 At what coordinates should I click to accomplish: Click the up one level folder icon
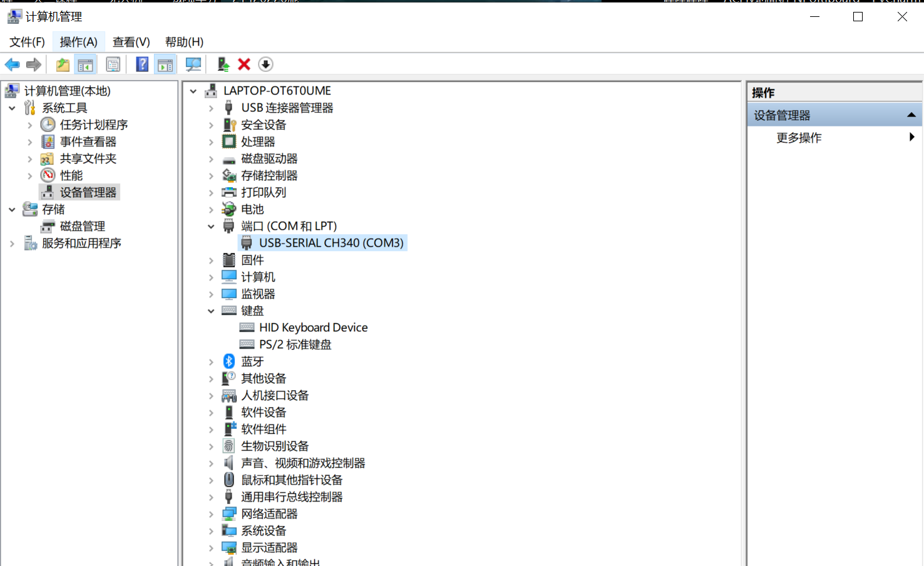coord(63,64)
